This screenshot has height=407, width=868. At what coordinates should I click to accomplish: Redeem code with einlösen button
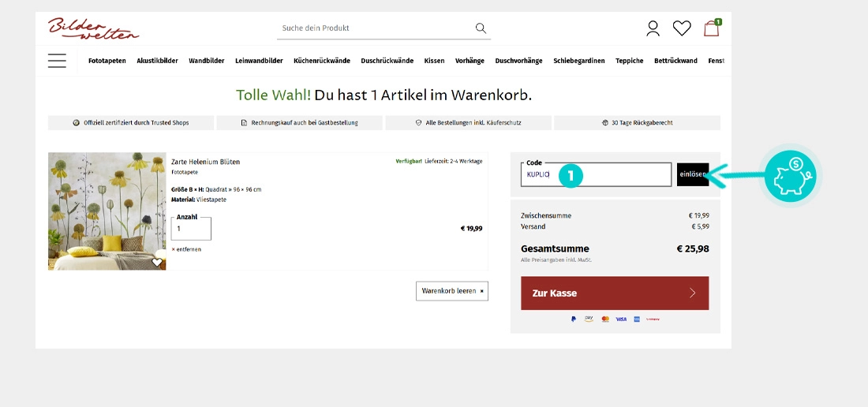[693, 175]
